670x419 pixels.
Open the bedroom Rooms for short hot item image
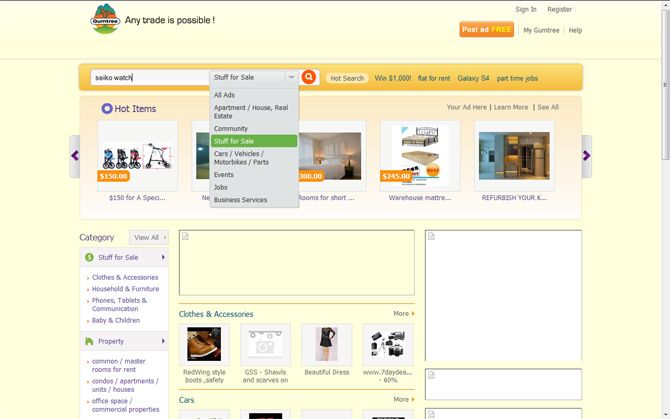(x=329, y=155)
